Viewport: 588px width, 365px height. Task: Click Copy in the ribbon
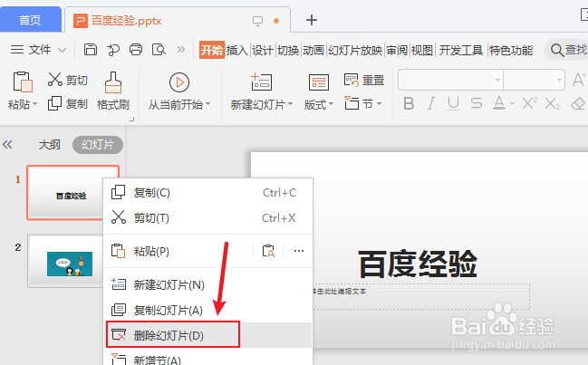(68, 103)
